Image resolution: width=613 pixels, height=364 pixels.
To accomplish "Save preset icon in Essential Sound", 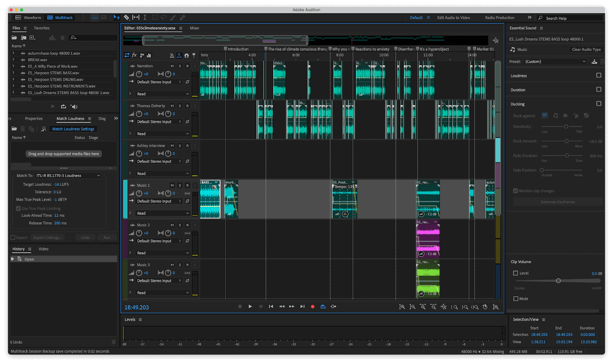I will pos(594,62).
